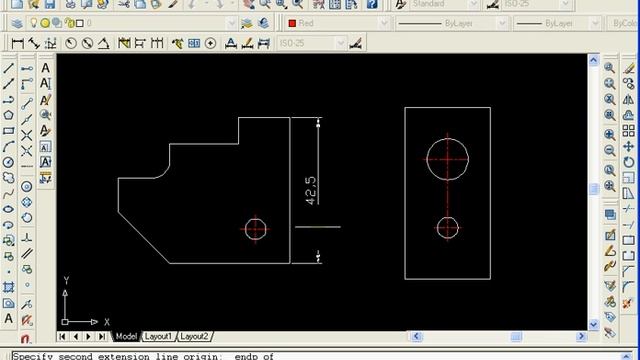Image resolution: width=640 pixels, height=360 pixels.
Task: Click horizontal scrollbar left arrow
Action: pos(416,336)
